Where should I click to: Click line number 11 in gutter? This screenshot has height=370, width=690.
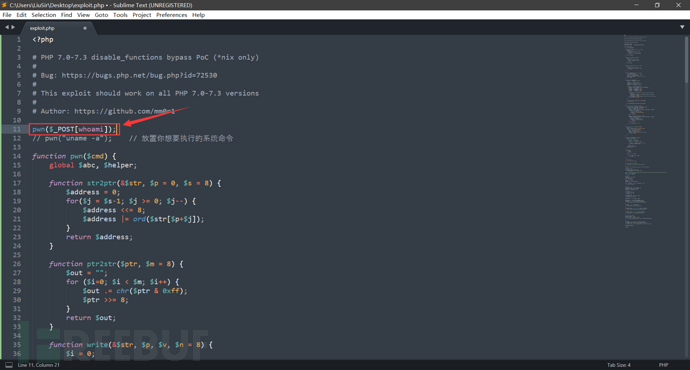pyautogui.click(x=17, y=129)
